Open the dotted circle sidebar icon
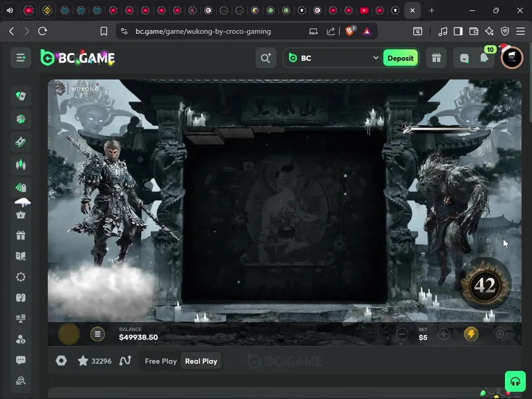Viewport: 532px width, 399px height. coord(21,277)
